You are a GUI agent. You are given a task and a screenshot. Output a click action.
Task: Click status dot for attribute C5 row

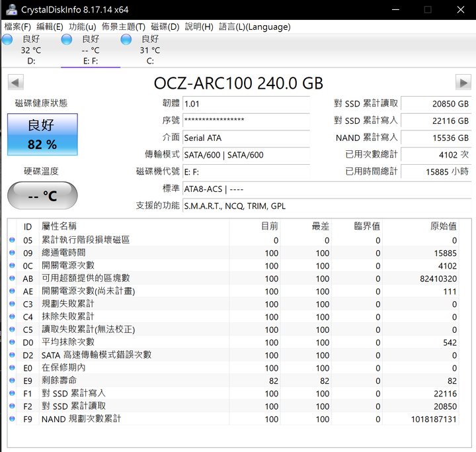click(x=12, y=329)
